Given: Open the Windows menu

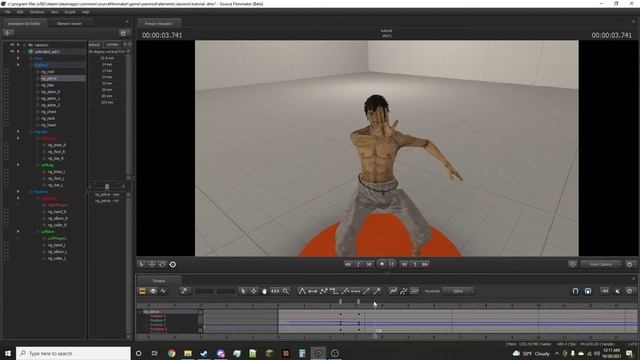Looking at the screenshot, I should point(37,12).
